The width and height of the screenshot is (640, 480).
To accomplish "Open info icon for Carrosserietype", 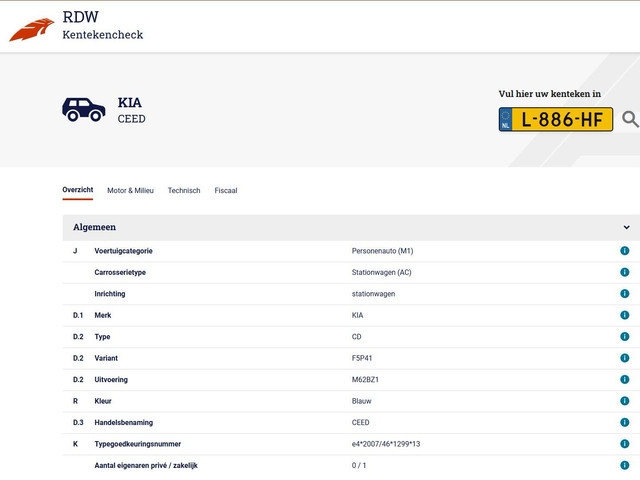I will [625, 272].
